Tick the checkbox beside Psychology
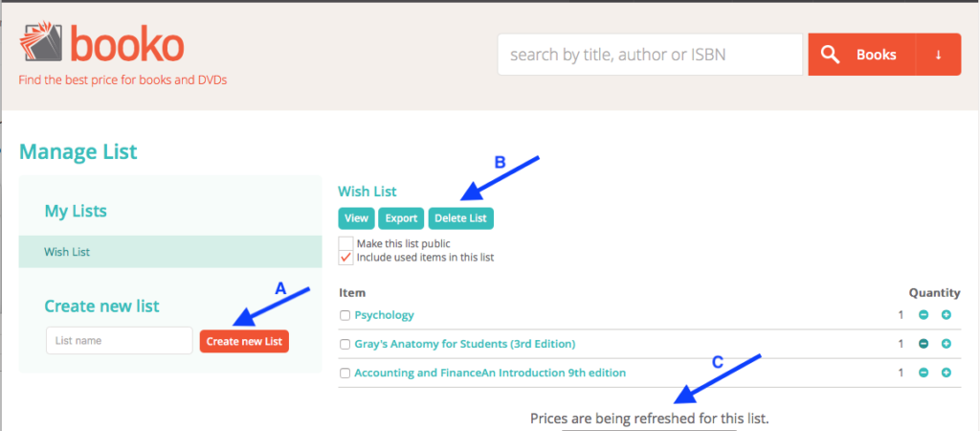The image size is (980, 431). (345, 315)
